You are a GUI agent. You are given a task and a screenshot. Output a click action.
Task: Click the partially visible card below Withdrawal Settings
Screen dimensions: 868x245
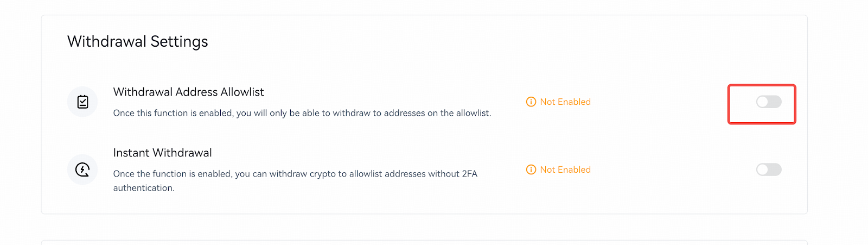424,242
